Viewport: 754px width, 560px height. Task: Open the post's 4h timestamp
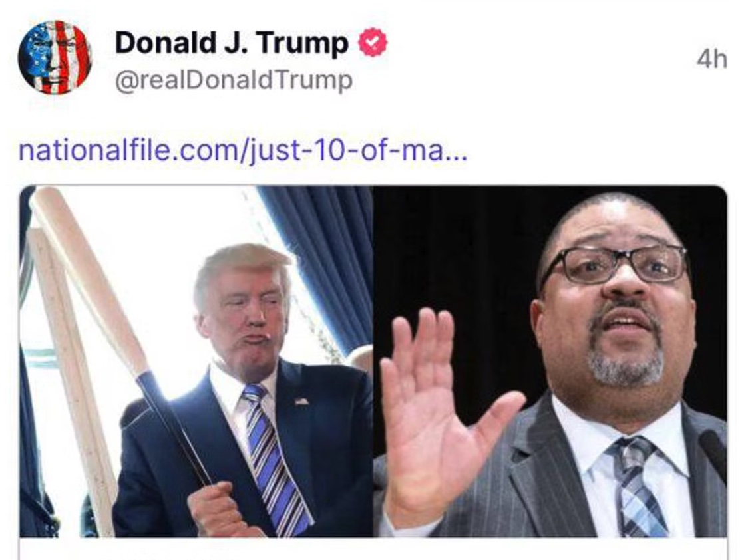(x=712, y=60)
